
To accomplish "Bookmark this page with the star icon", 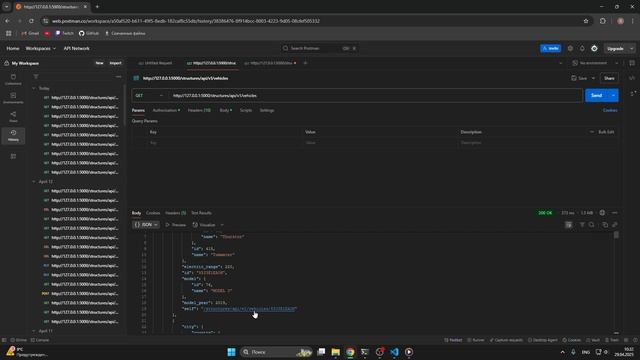I will coord(586,21).
